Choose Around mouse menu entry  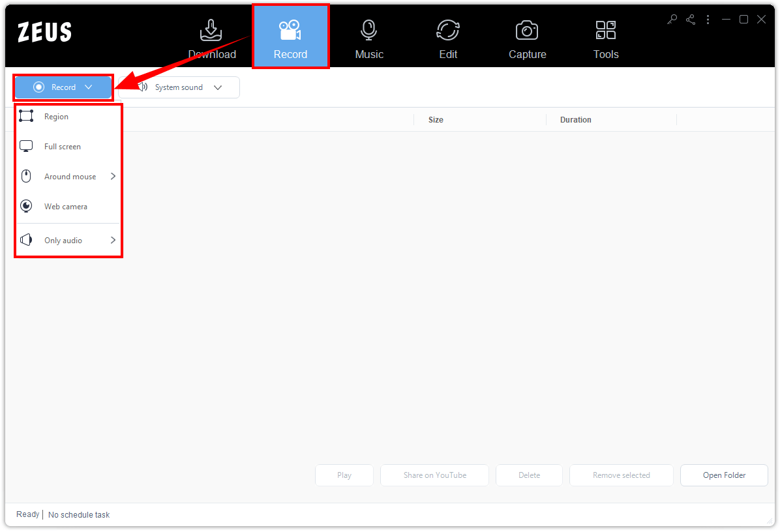(68, 176)
